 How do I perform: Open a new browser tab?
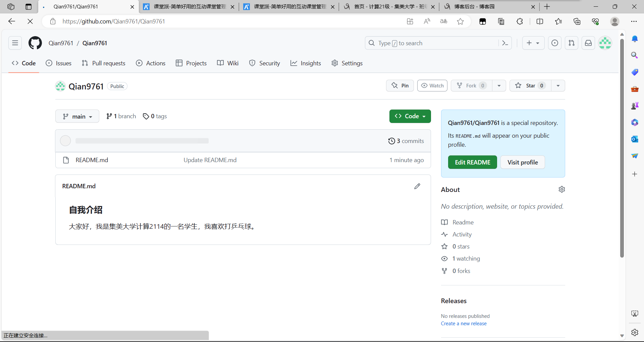point(547,7)
